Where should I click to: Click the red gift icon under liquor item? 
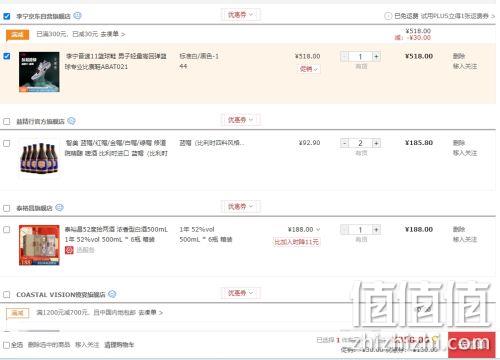pyautogui.click(x=69, y=250)
